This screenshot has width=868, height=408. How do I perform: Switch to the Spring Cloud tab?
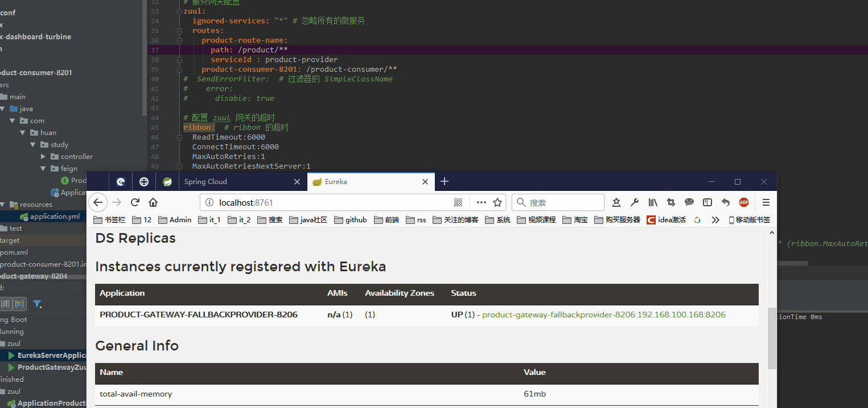(242, 182)
